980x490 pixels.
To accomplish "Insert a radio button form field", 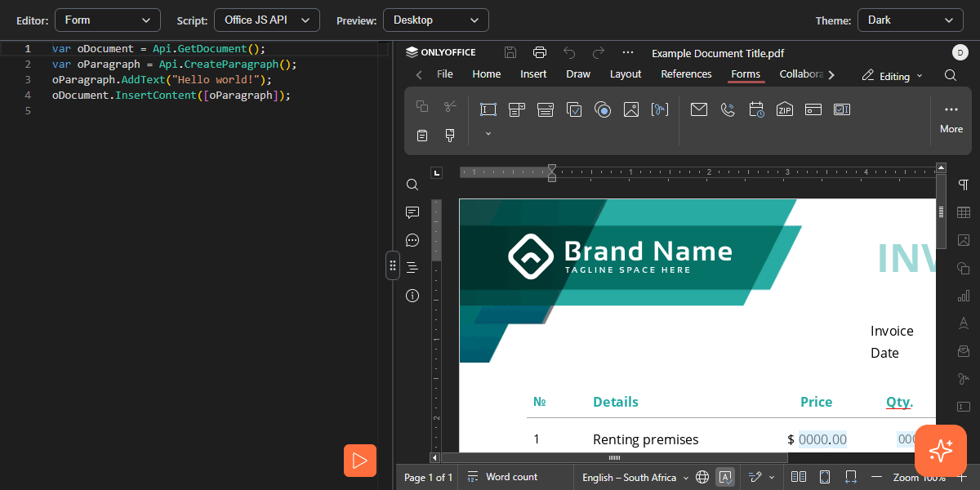I will coord(603,109).
